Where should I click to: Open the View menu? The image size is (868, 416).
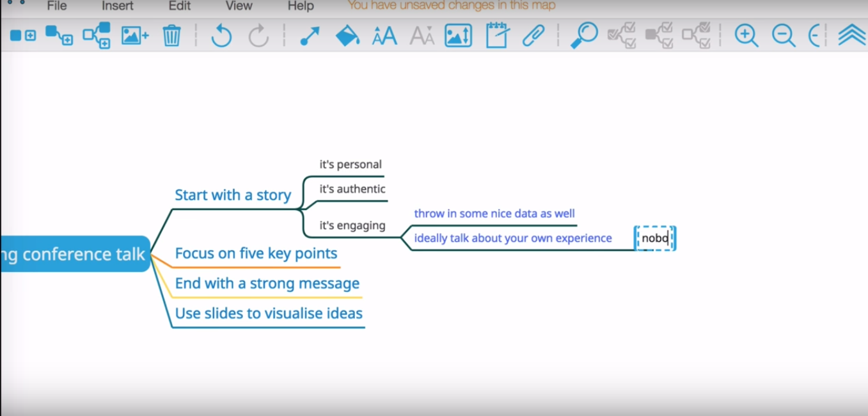pos(239,6)
